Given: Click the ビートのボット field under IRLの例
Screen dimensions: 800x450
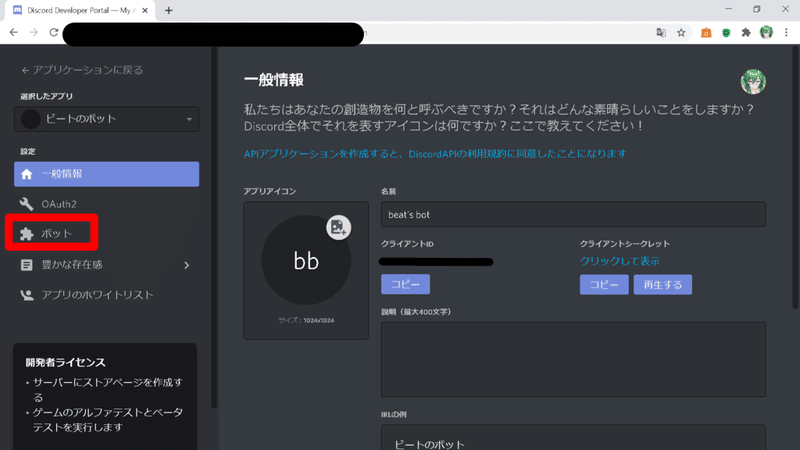Looking at the screenshot, I should (x=573, y=438).
